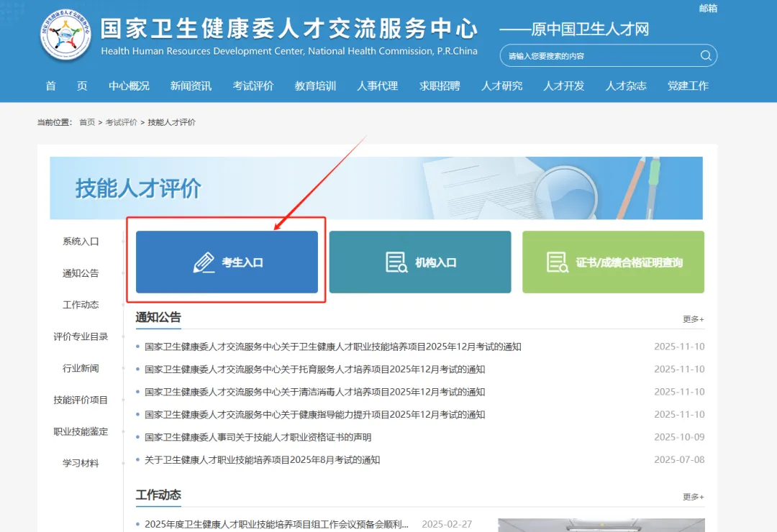
Task: Select 技能评价项目 in the left sidebar
Action: click(81, 400)
